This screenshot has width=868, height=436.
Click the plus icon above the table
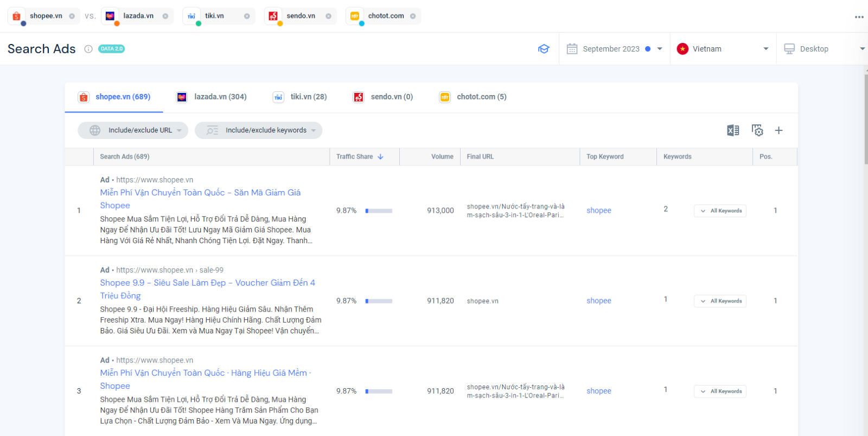coord(778,130)
